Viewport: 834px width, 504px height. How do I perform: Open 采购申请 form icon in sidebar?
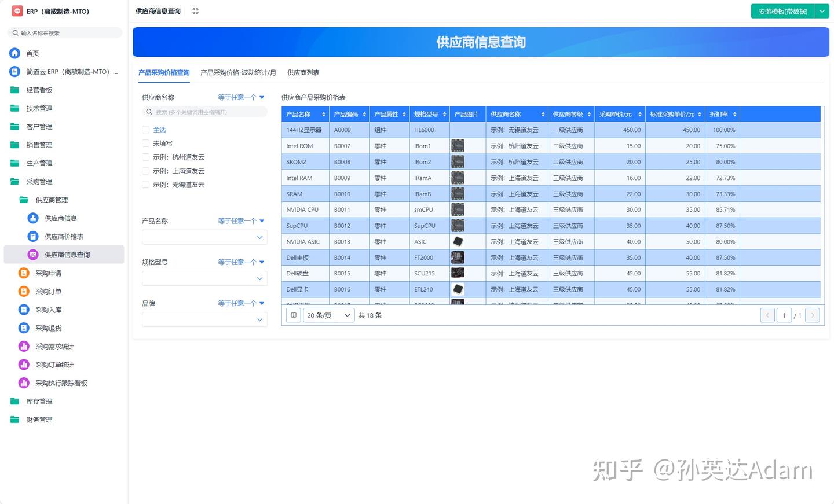click(24, 273)
